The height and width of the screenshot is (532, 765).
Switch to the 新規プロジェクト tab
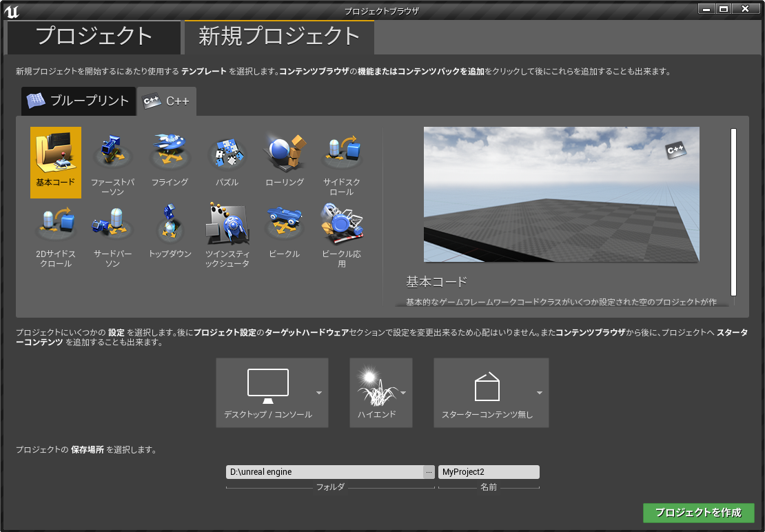pos(279,37)
